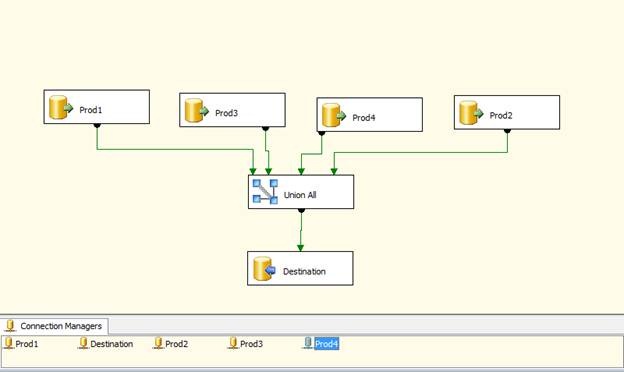Click the Destination database icon
This screenshot has width=624, height=372.
click(x=265, y=269)
